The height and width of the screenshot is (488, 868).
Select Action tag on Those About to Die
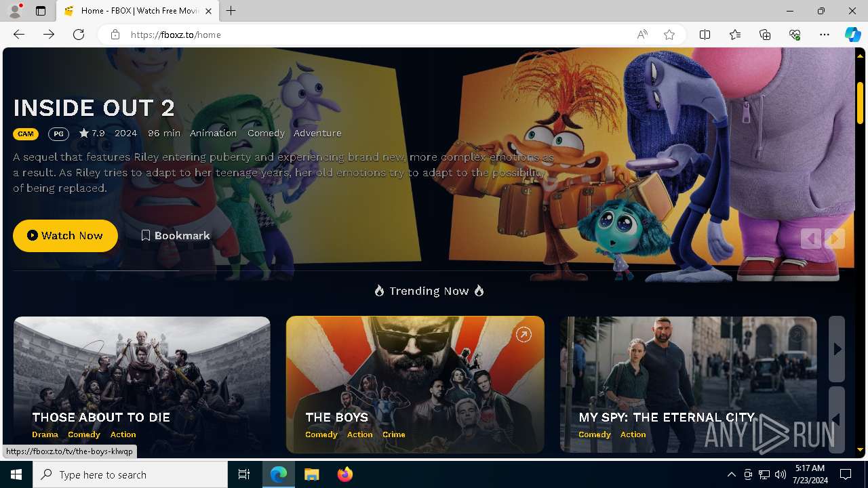123,434
